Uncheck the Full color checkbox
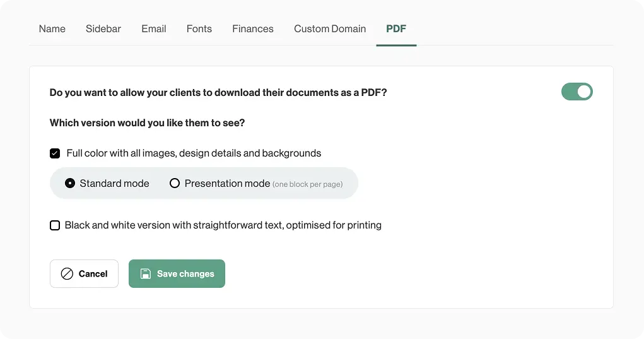The height and width of the screenshot is (339, 644). point(55,153)
